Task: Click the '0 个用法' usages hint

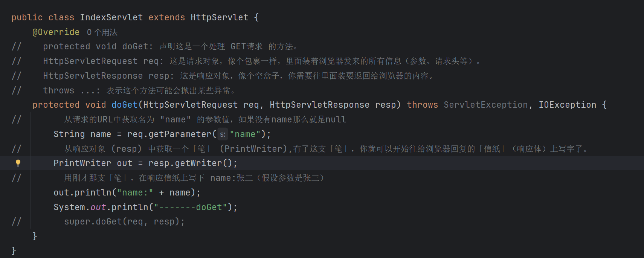Action: click(102, 32)
